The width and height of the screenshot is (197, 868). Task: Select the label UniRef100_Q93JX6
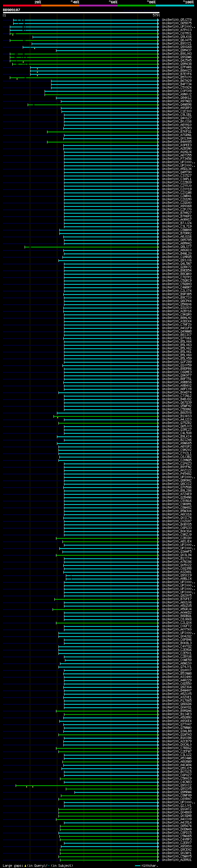(177, 260)
